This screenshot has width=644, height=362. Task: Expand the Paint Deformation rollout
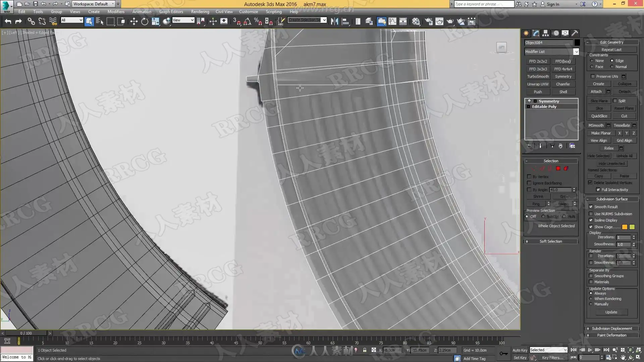pyautogui.click(x=611, y=335)
